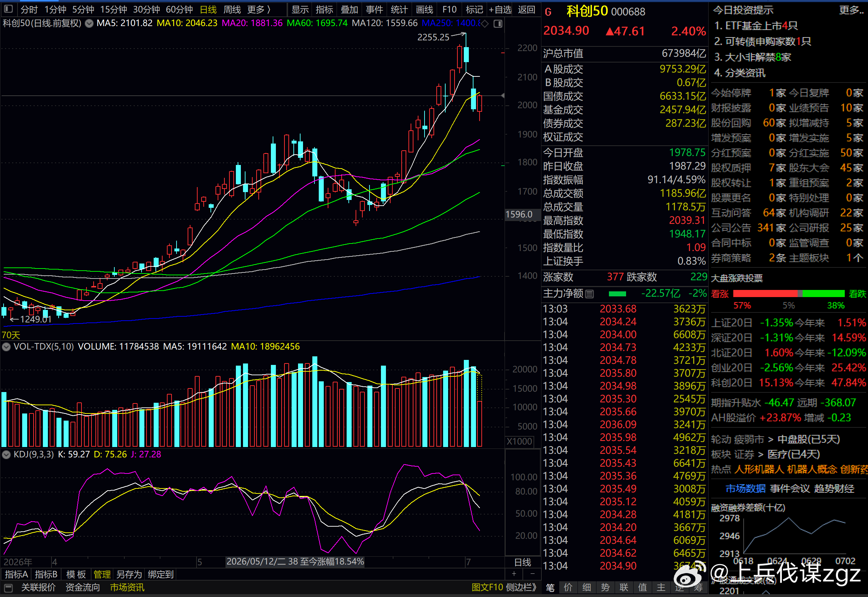This screenshot has height=597, width=868.
Task: Expand the 更多 timeframe options
Action: click(259, 9)
